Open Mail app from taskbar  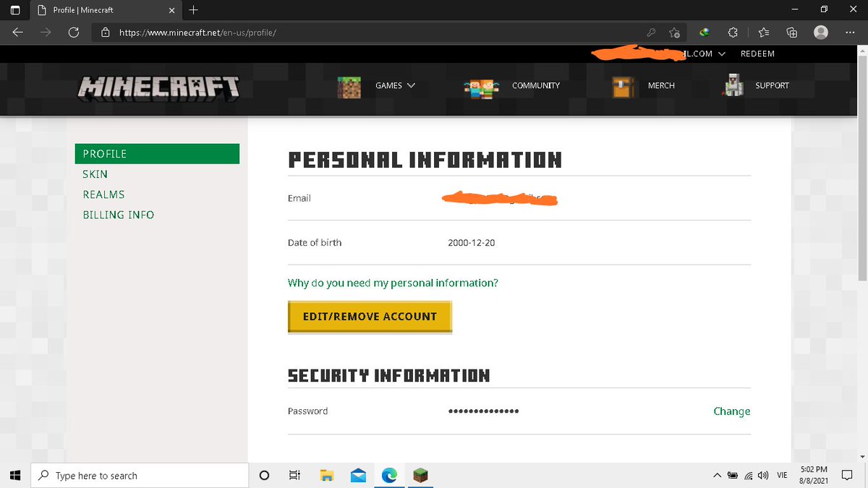tap(358, 475)
